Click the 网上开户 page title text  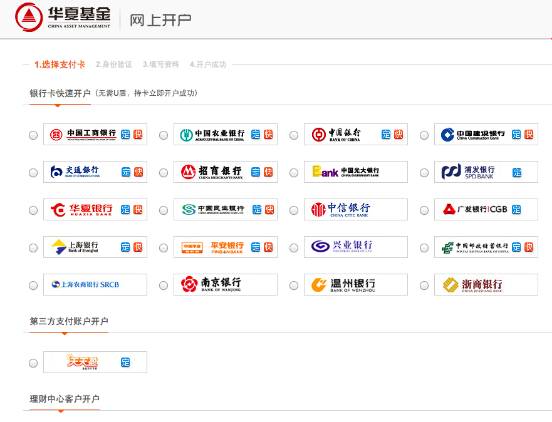pyautogui.click(x=161, y=20)
